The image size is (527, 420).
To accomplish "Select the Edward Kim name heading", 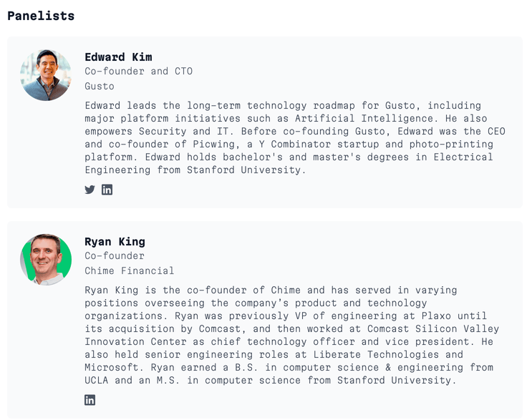I will click(x=118, y=57).
